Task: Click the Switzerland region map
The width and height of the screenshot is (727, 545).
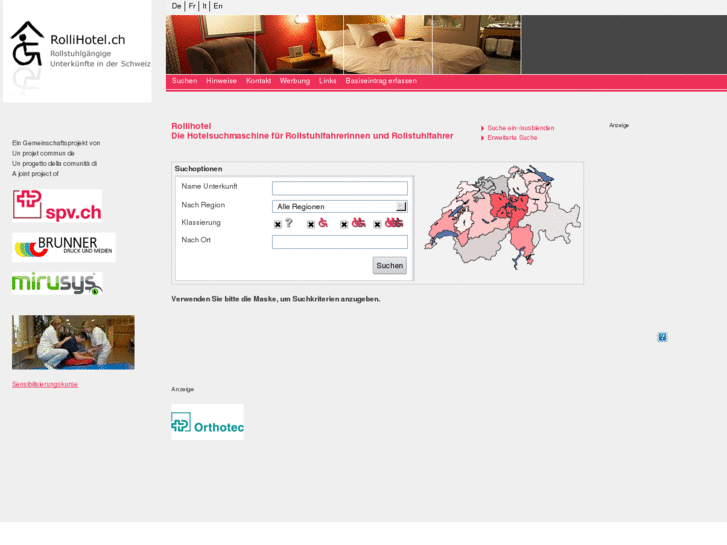Action: tap(502, 217)
